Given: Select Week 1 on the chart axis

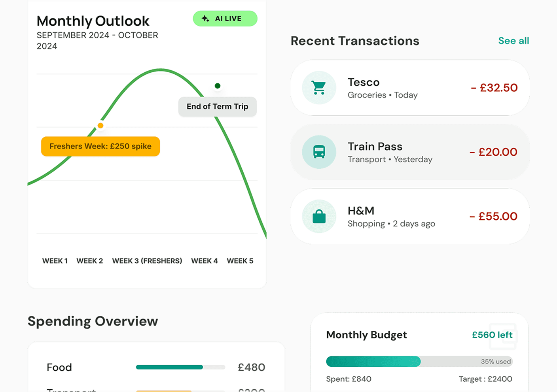Looking at the screenshot, I should pyautogui.click(x=55, y=261).
